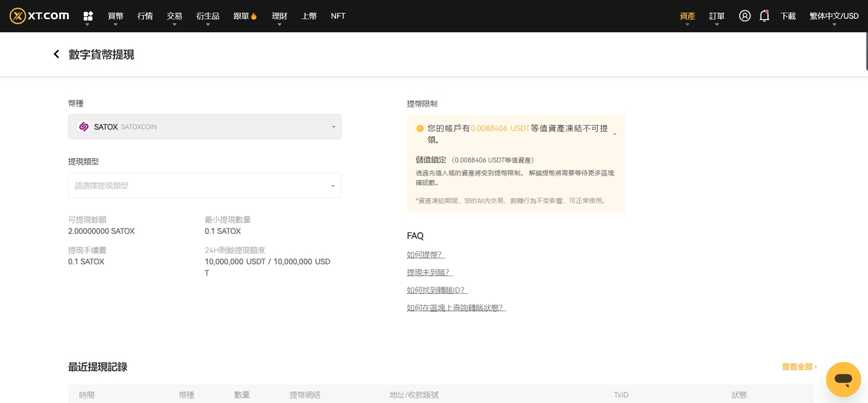Image resolution: width=868 pixels, height=403 pixels.
Task: Open the notifications bell
Action: (x=765, y=16)
